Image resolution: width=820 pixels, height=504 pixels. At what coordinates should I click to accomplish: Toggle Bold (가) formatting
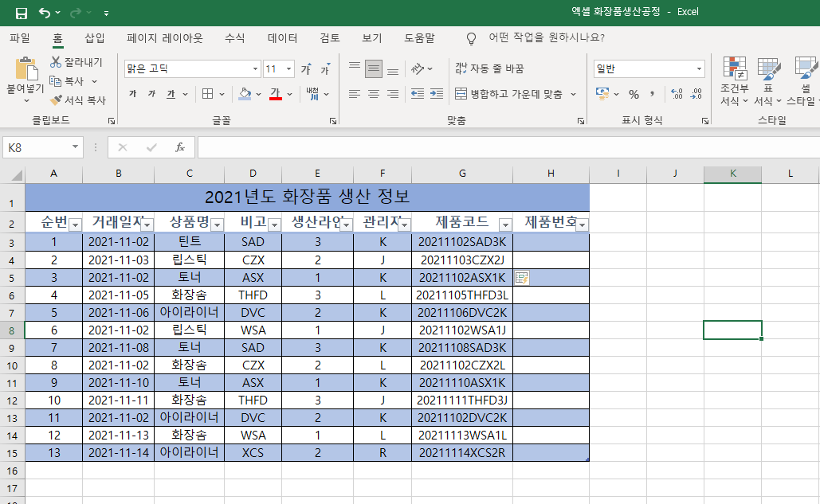tap(133, 94)
